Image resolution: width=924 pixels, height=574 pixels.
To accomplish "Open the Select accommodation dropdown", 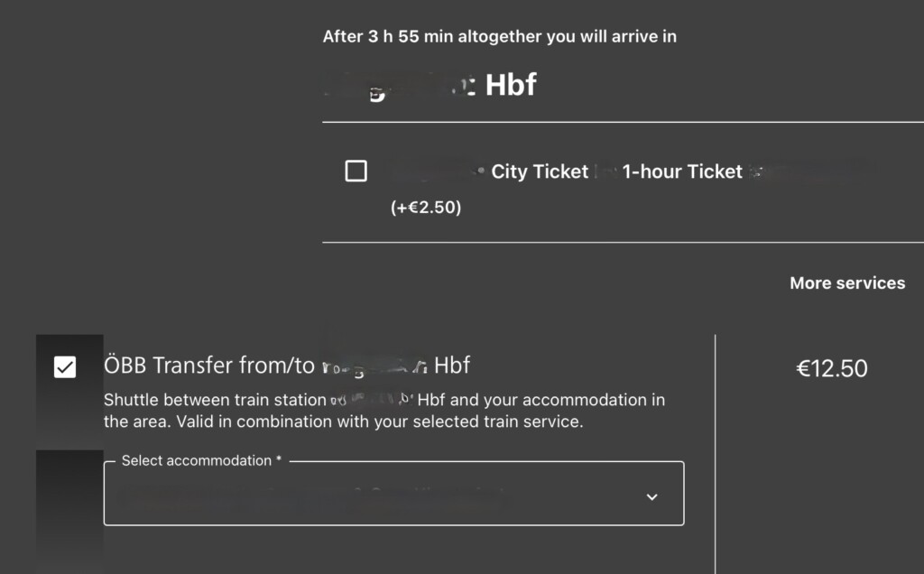I will click(x=393, y=494).
